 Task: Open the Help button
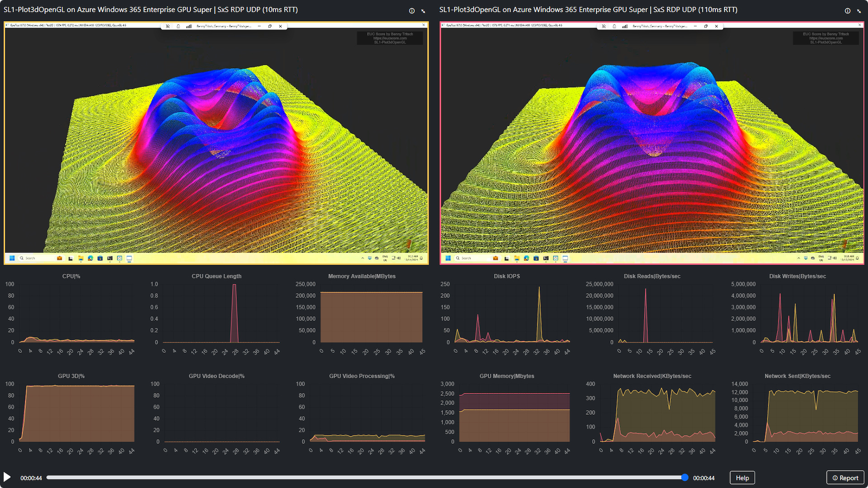pos(742,478)
